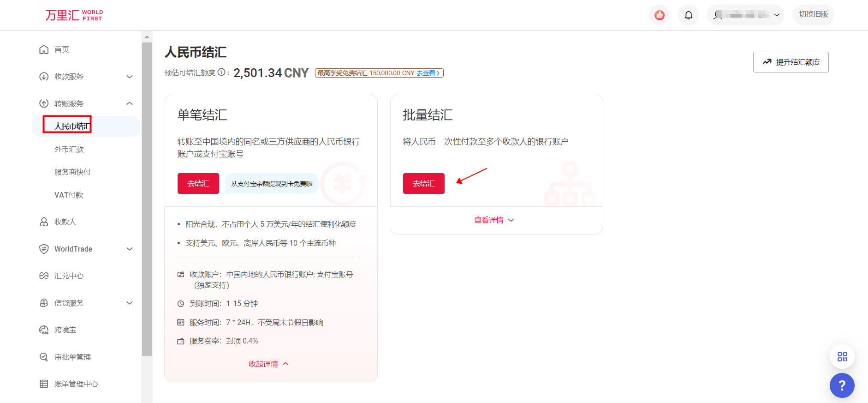
Task: Click the info icon beside 预估可结汇额度
Action: pyautogui.click(x=221, y=72)
